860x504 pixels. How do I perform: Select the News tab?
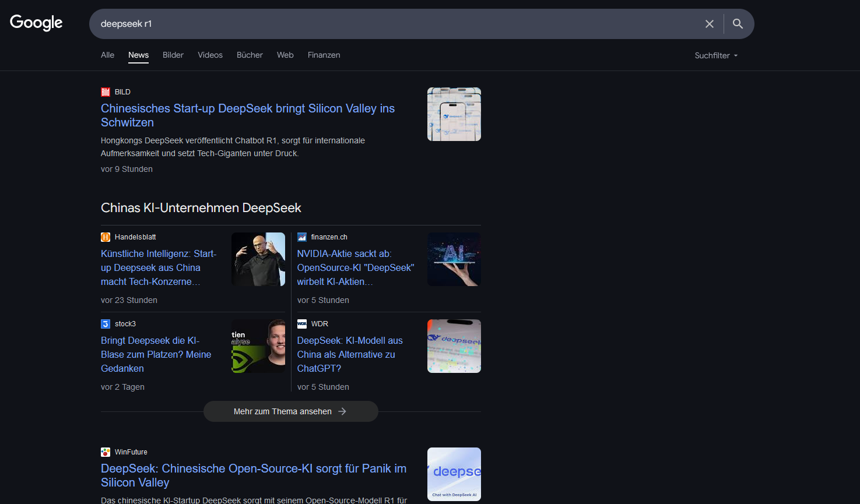pyautogui.click(x=139, y=55)
